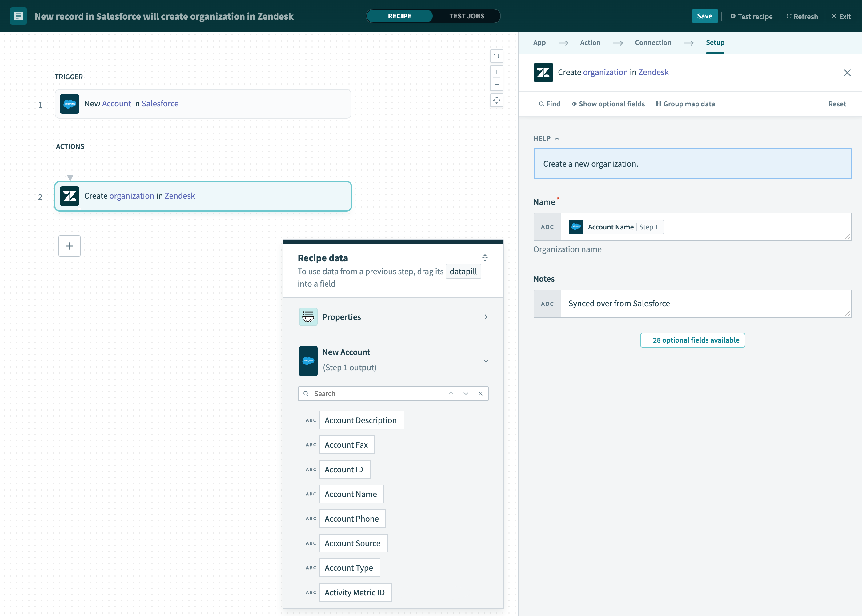Enable Group map data

click(685, 104)
